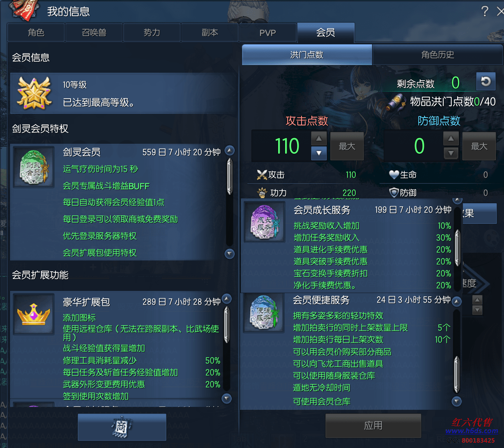Increase 防御点数 with the up arrow
The width and height of the screenshot is (504, 448).
[x=451, y=139]
